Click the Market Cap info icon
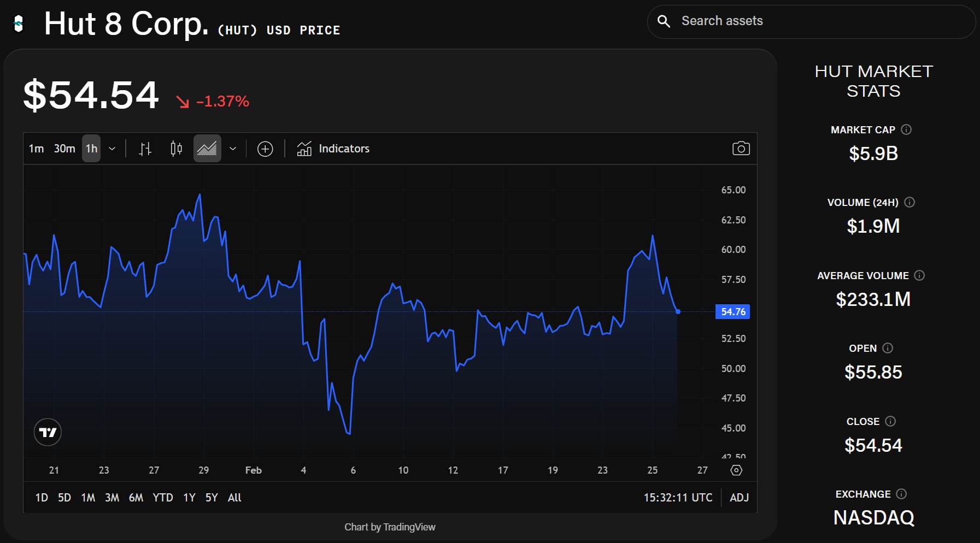980x543 pixels. coord(906,129)
